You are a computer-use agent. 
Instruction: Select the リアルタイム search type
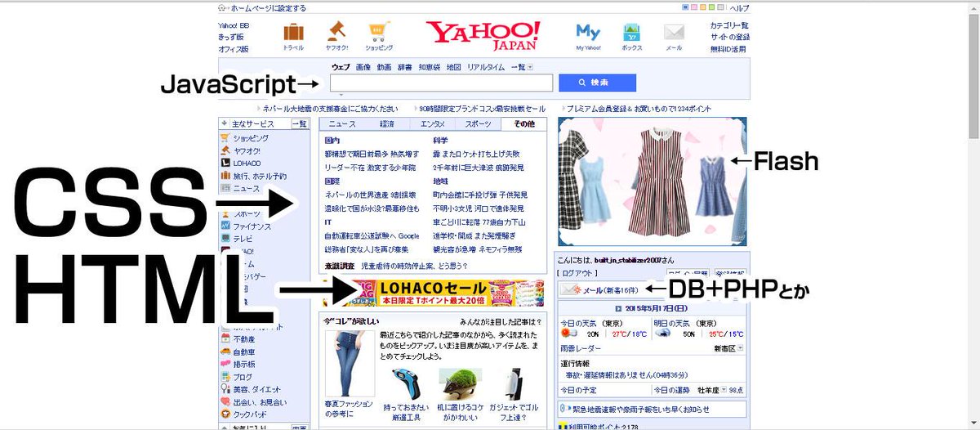pos(486,67)
